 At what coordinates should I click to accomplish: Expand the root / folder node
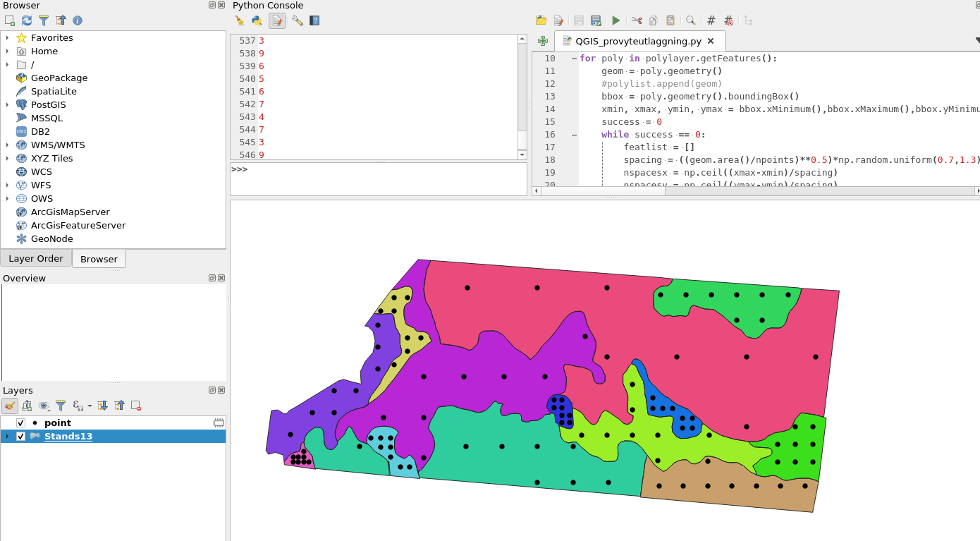coord(7,65)
